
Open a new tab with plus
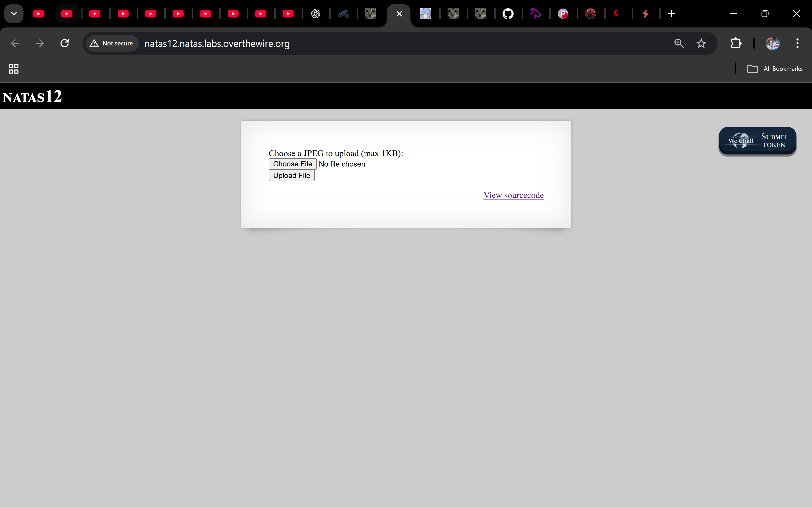click(x=671, y=14)
